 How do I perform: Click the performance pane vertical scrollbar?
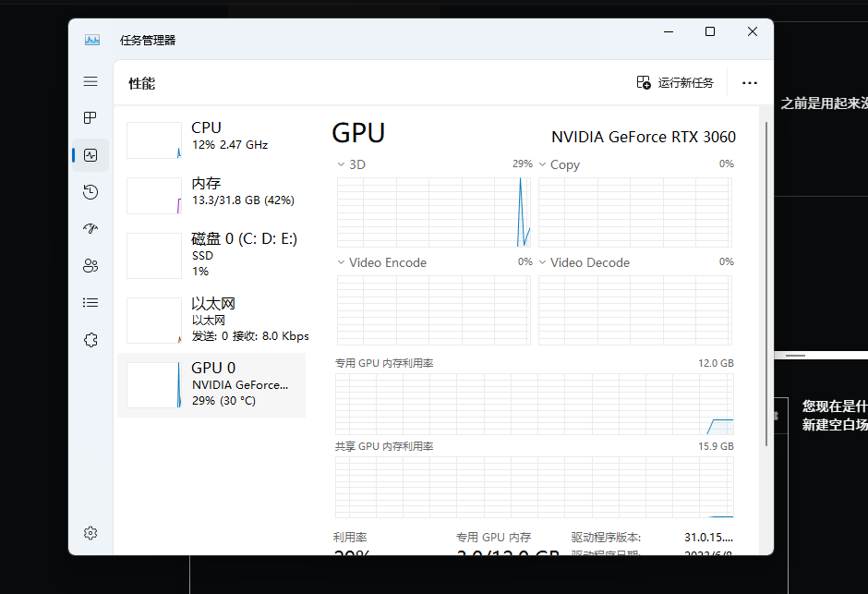point(766,284)
